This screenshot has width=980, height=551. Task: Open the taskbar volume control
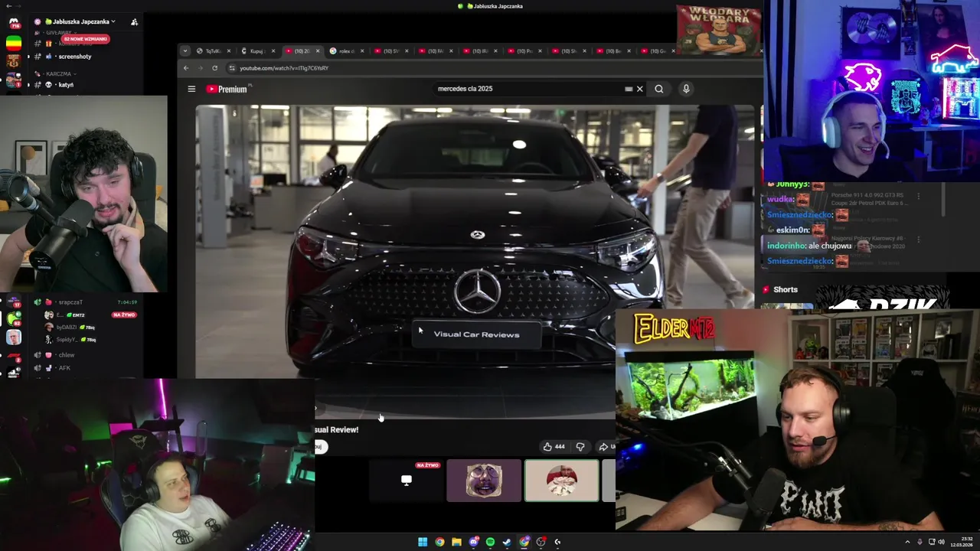pyautogui.click(x=941, y=542)
